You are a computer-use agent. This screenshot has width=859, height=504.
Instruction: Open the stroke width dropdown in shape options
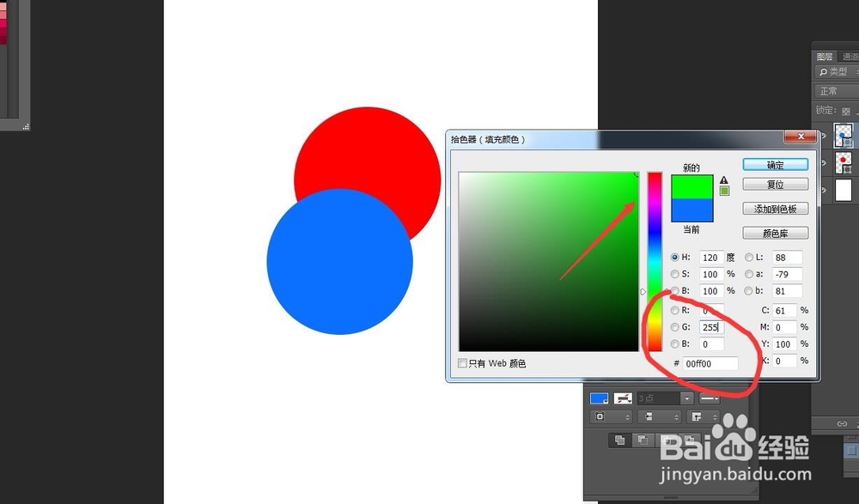(x=688, y=398)
